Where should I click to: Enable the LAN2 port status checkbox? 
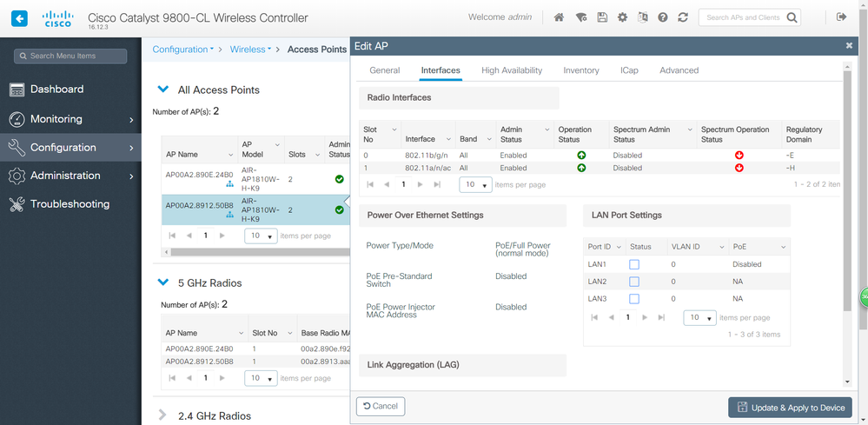pyautogui.click(x=634, y=282)
